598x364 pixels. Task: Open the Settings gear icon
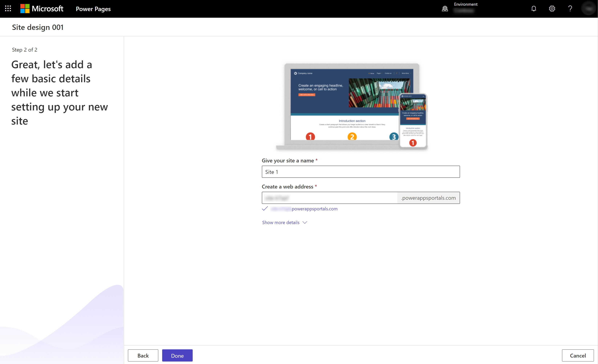(552, 9)
